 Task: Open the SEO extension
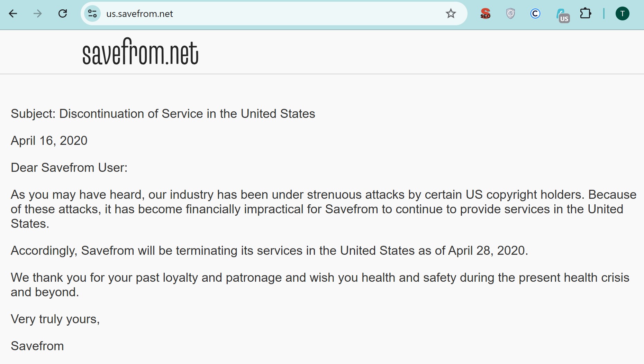[x=485, y=14]
